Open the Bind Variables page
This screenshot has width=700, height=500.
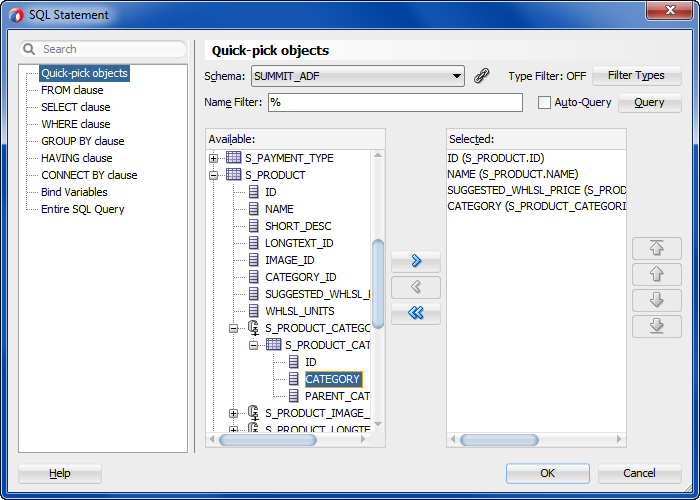[x=74, y=192]
